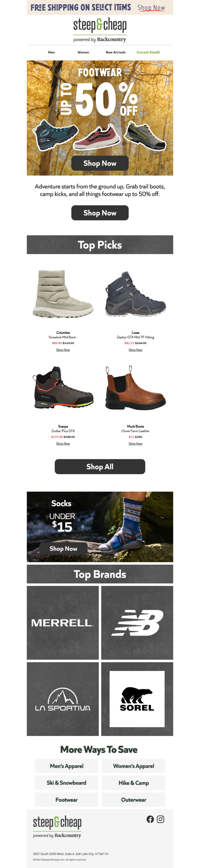Click Shop Now button below footwear description
Screen dimensions: 200x868
point(100,213)
